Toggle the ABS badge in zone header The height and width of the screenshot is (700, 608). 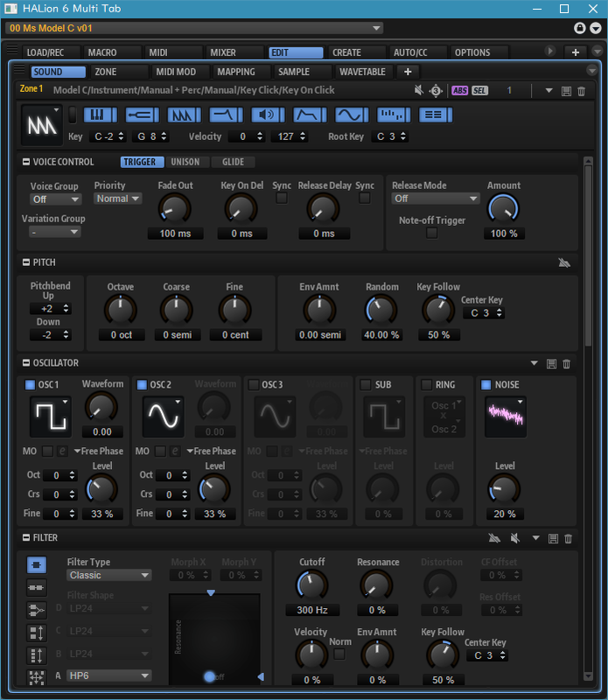pos(460,91)
